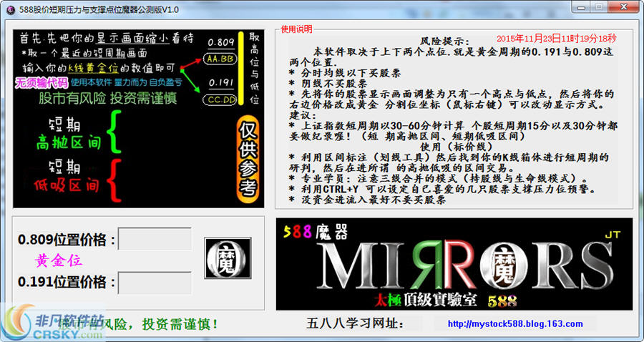The image size is (644, 342).
Task: Click the green brace beside 高抛区间
Action: [114, 132]
